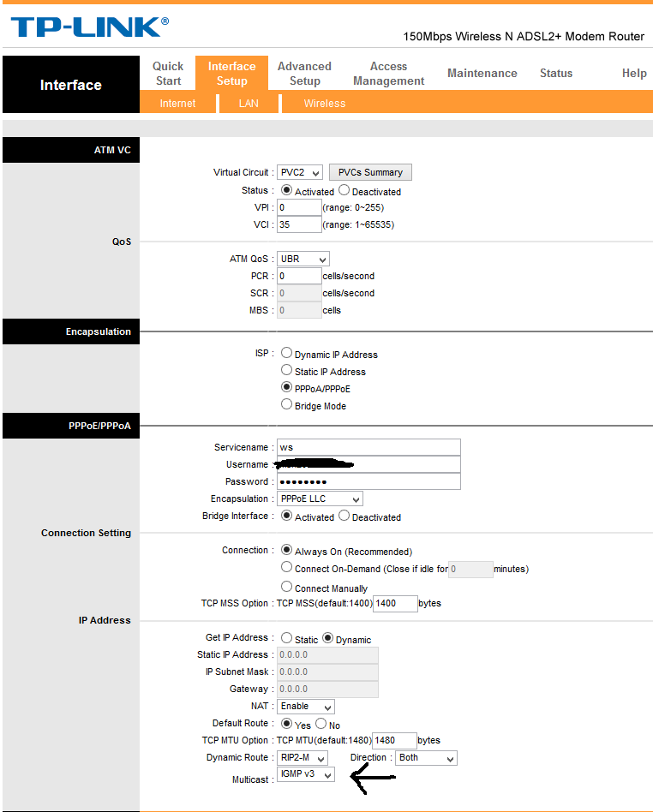
Task: Open the Quick Start tab
Action: (x=168, y=74)
